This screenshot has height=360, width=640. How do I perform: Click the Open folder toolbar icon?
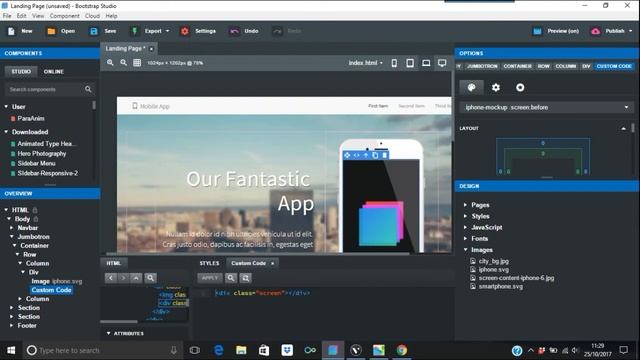[x=51, y=31]
